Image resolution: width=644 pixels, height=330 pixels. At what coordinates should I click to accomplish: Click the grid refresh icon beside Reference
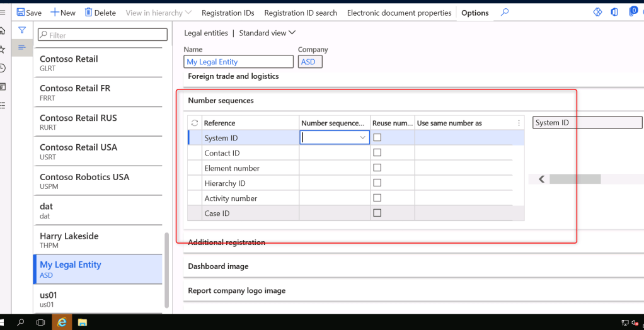[x=195, y=123]
